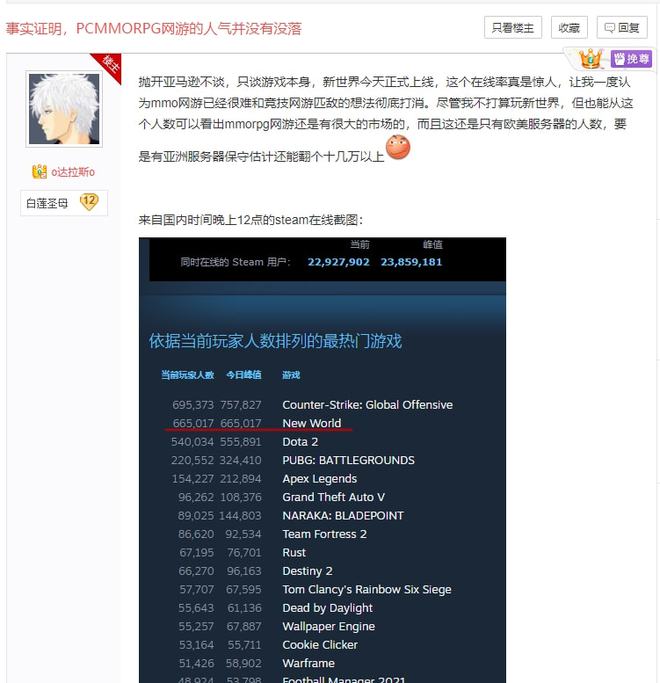660x683 pixels.
Task: Click 同时在线的 Steam 用户 label
Action: [236, 262]
